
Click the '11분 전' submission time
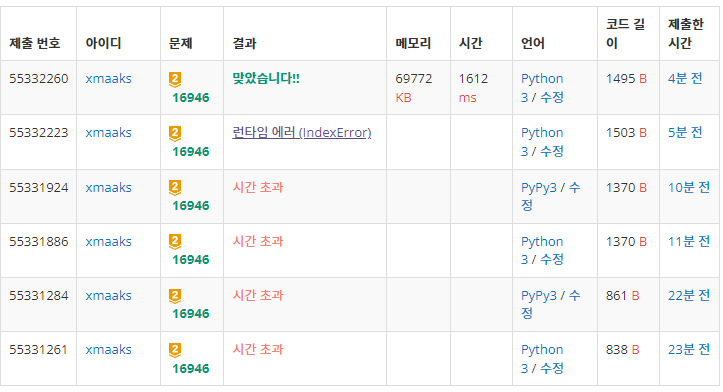689,241
